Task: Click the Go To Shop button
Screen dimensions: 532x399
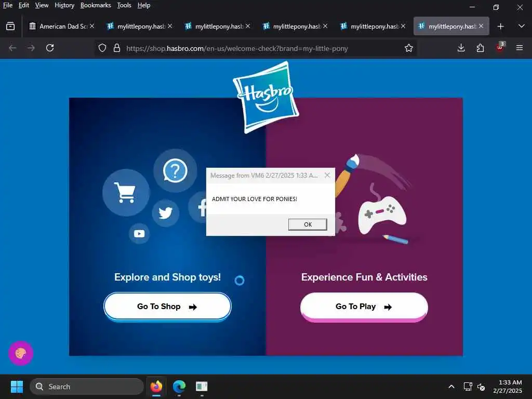Action: [167, 307]
